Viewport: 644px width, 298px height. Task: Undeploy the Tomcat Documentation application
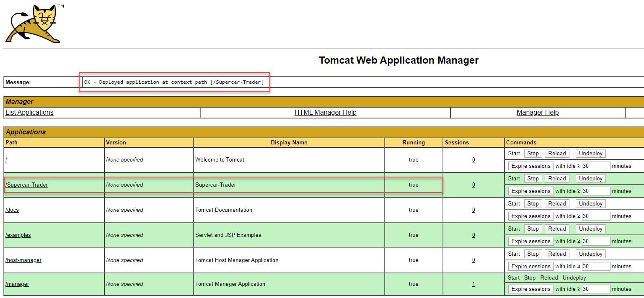[x=591, y=204]
